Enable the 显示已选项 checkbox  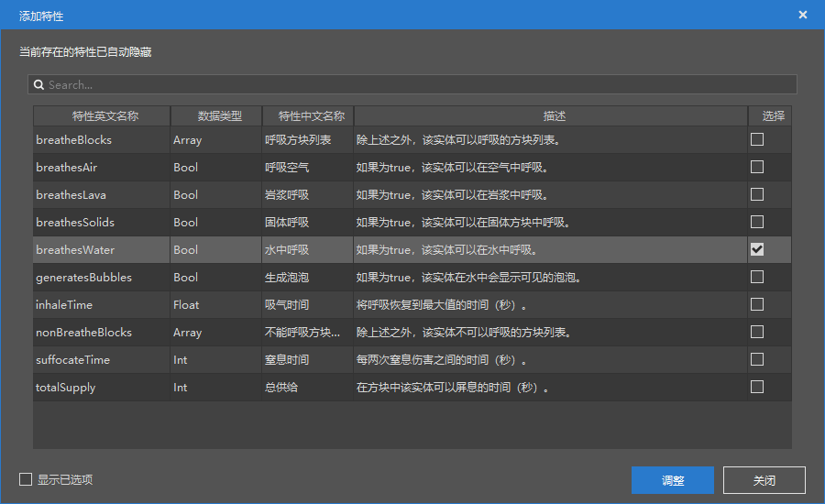pos(26,479)
